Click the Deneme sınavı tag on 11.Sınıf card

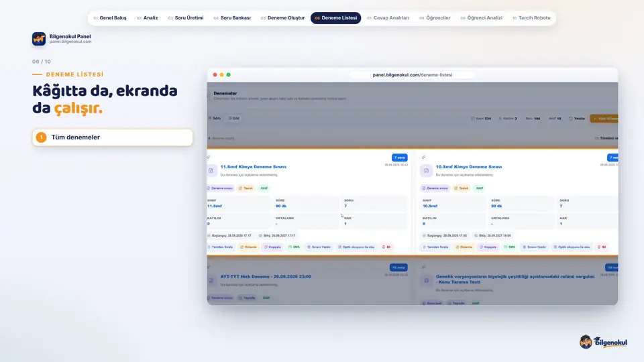click(221, 188)
